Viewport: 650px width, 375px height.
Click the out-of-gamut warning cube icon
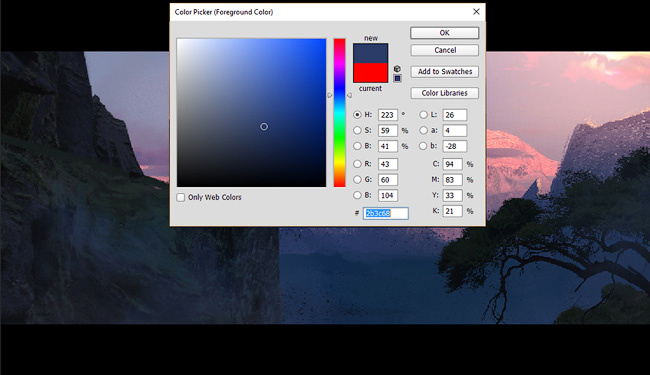(397, 69)
